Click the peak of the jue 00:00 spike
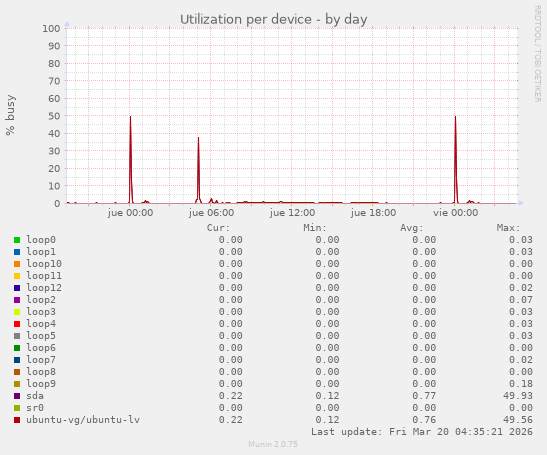The height and width of the screenshot is (455, 547). pyautogui.click(x=130, y=117)
